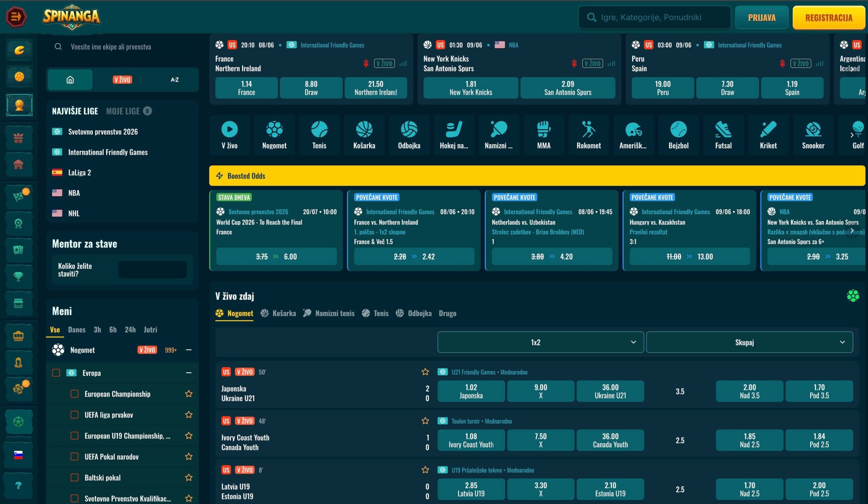The image size is (868, 504).
Task: Collapse the Nogomet menu section
Action: click(189, 350)
